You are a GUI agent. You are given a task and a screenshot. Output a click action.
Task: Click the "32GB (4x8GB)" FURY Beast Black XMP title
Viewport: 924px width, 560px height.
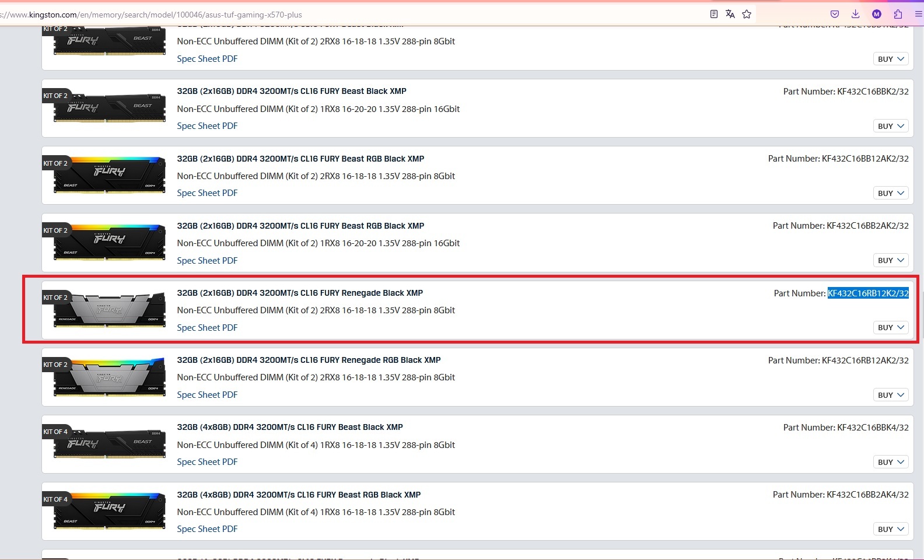pos(290,427)
